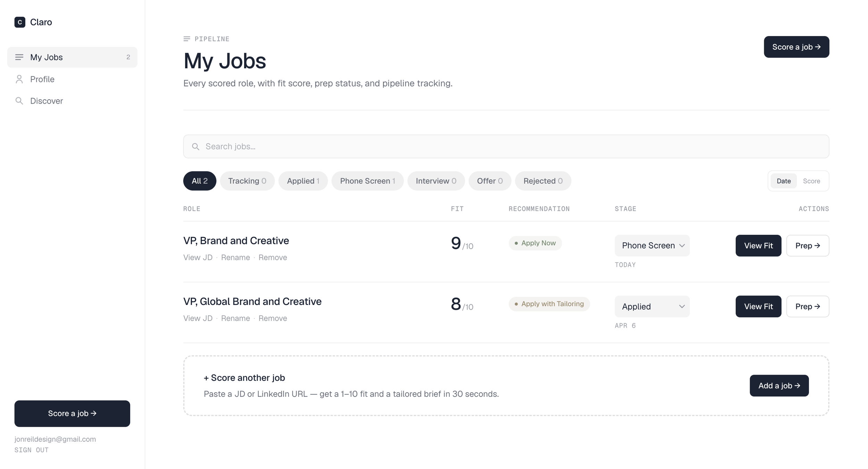Viewport: 868px width, 469px height.
Task: Click the Pipeline lines icon above title
Action: click(187, 39)
